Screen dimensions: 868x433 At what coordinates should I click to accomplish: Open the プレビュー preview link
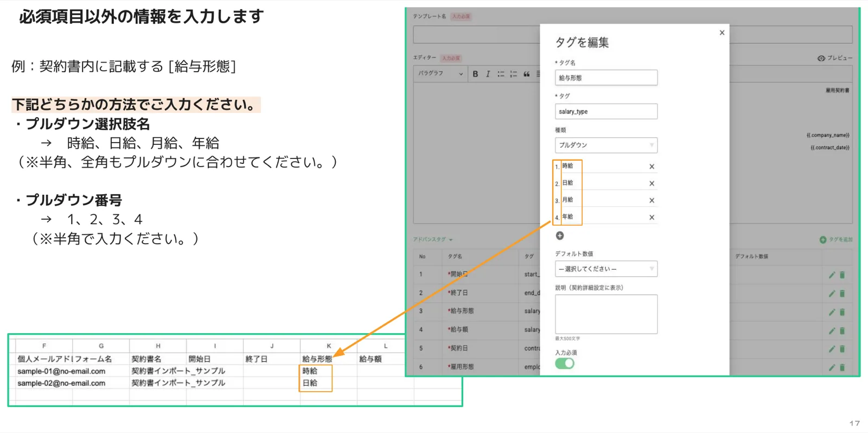coord(835,58)
